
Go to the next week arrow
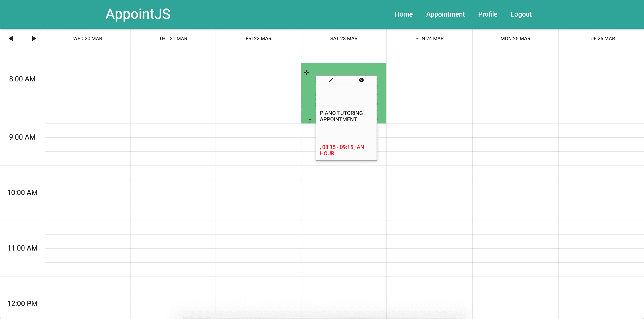coord(34,38)
